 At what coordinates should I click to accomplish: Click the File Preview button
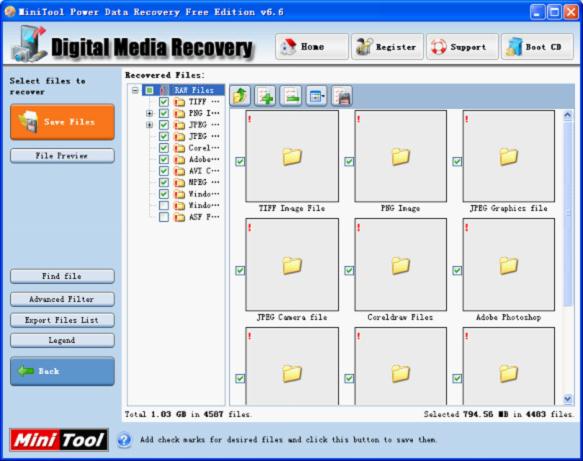62,156
